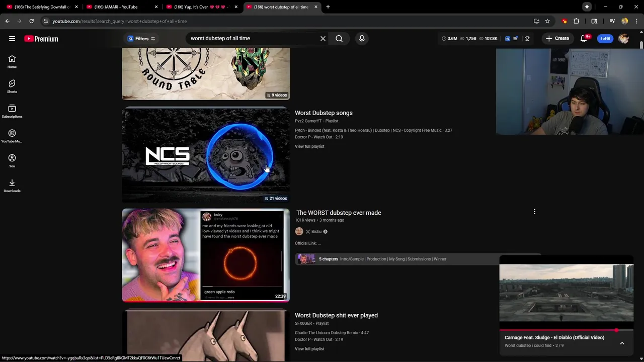Click the 1of10 blue button
644x362 pixels.
[605, 39]
